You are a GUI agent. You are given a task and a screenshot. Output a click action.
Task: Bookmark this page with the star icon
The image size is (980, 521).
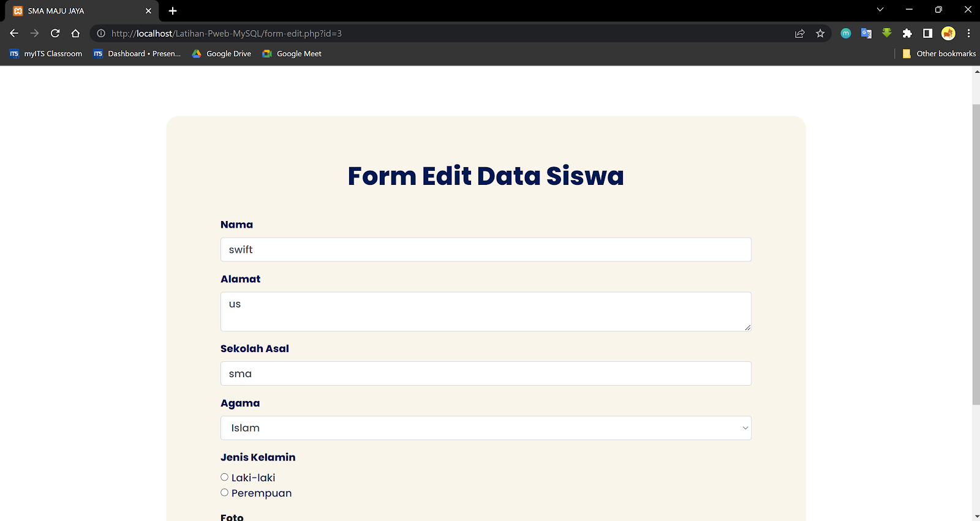pos(820,34)
